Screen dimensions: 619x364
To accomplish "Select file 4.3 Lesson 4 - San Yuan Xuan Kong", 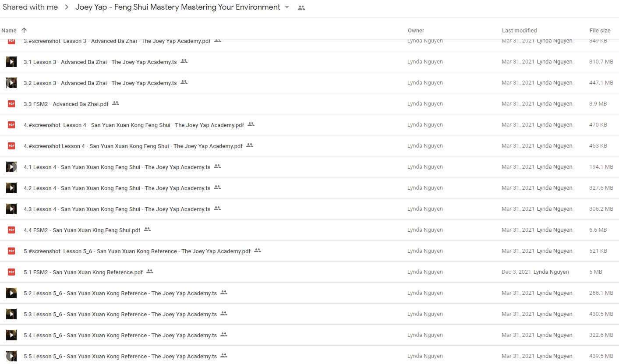I will [x=117, y=209].
